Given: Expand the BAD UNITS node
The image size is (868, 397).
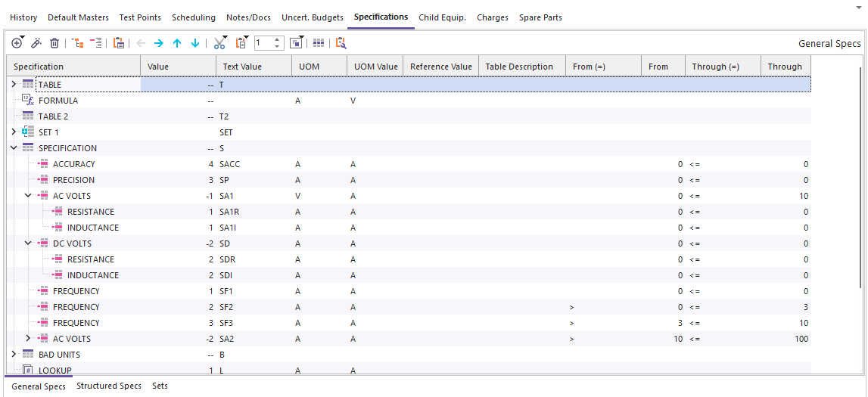Looking at the screenshot, I should (14, 354).
